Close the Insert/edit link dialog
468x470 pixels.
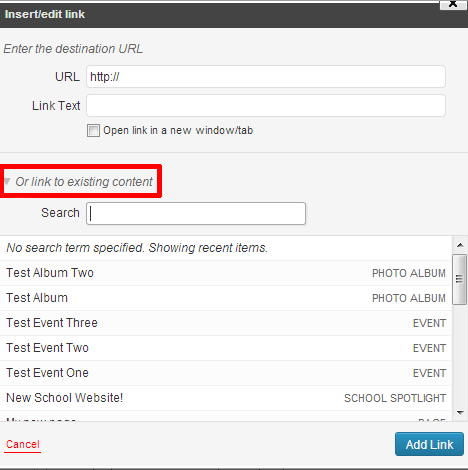tap(453, 4)
